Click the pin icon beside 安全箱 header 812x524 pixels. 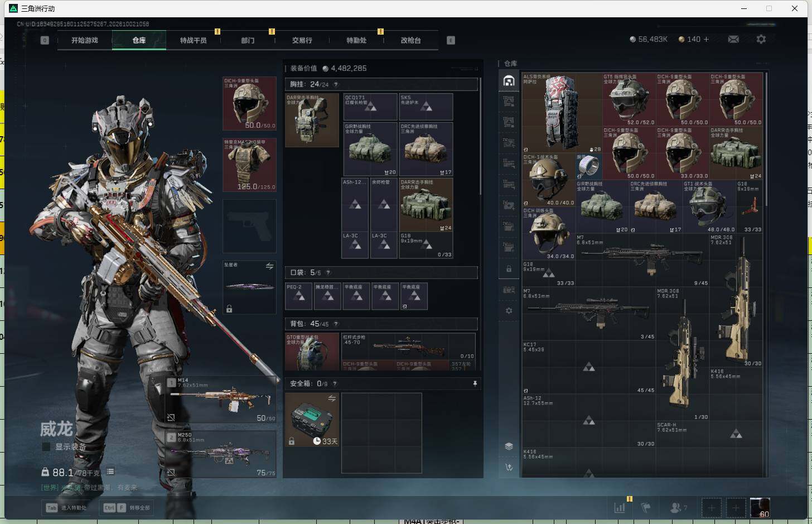coord(475,383)
